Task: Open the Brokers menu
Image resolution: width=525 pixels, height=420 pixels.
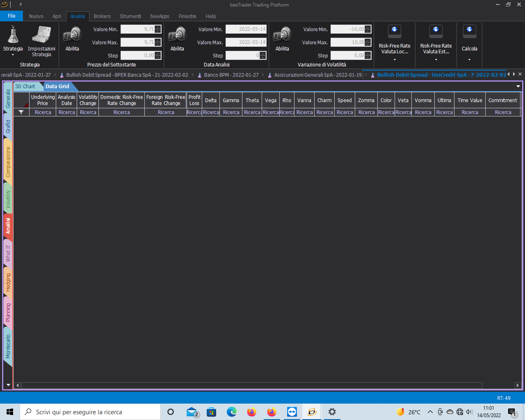Action: coord(102,16)
